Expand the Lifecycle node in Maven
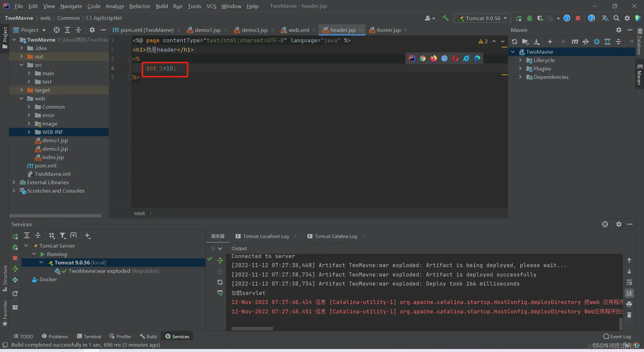This screenshot has height=352, width=644. [x=520, y=60]
